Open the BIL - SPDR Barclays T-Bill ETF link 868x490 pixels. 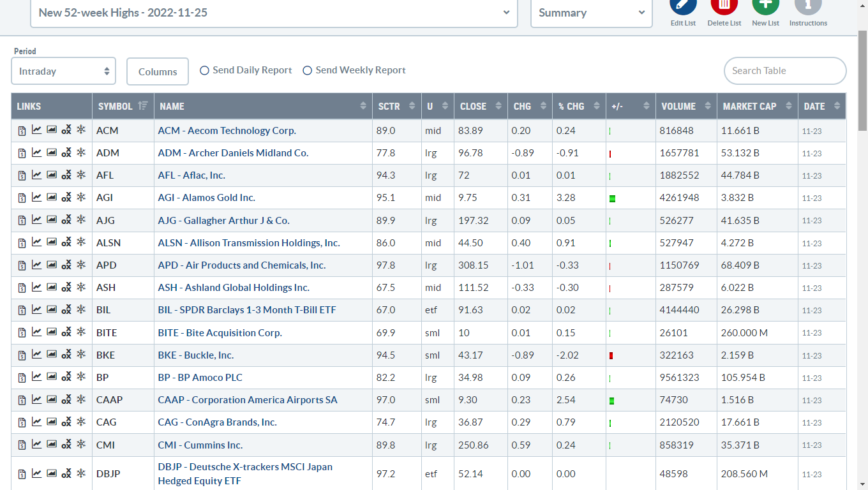point(247,310)
